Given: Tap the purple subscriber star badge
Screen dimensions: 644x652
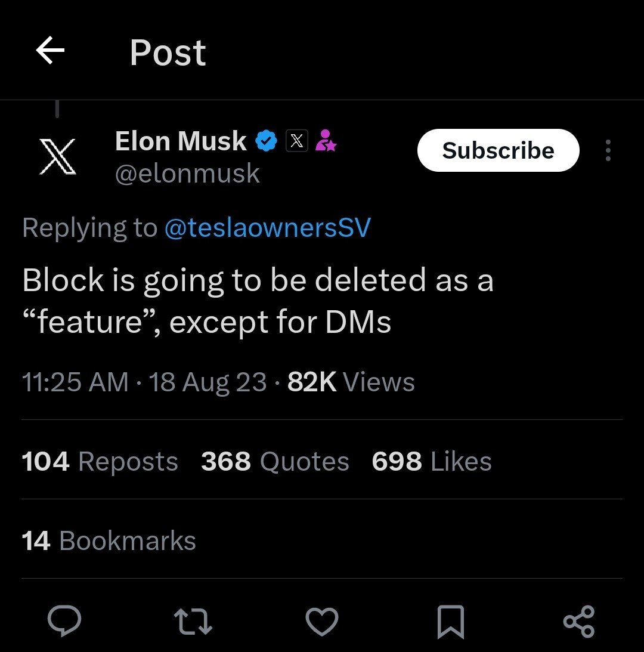Looking at the screenshot, I should (326, 141).
